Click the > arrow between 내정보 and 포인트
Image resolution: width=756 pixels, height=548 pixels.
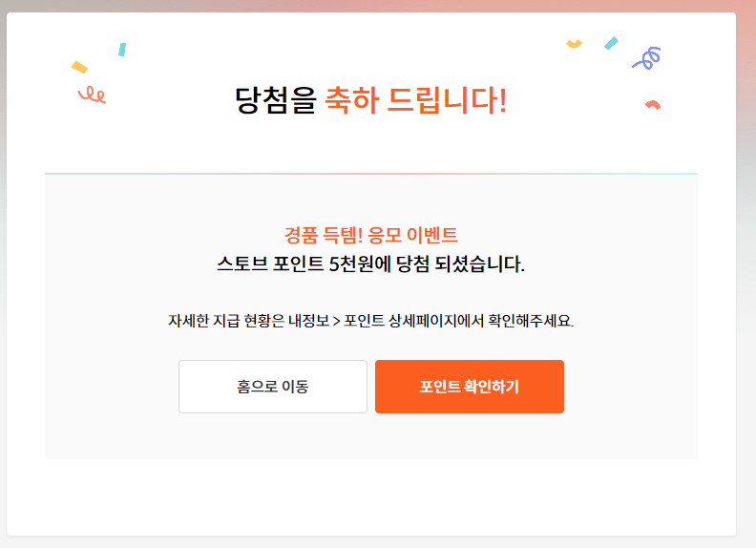[x=337, y=322]
